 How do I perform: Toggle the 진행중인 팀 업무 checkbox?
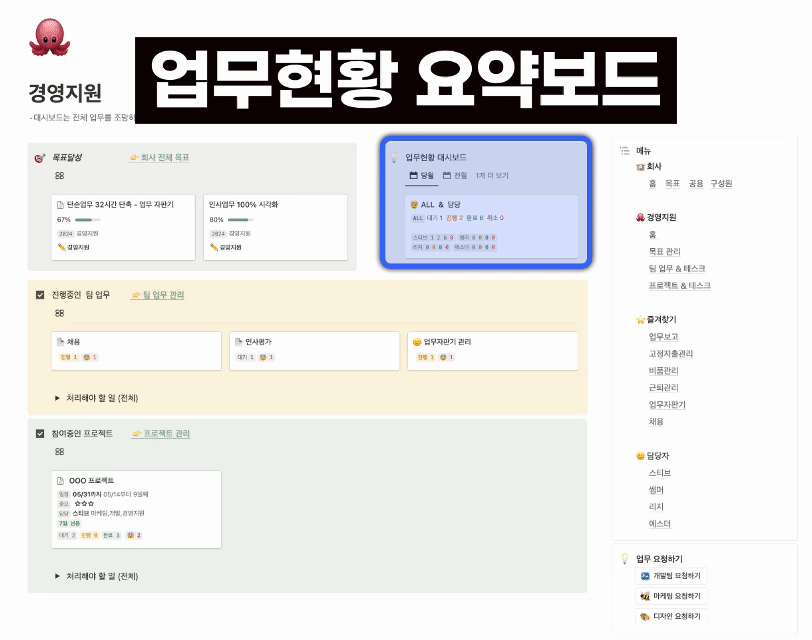tap(40, 295)
